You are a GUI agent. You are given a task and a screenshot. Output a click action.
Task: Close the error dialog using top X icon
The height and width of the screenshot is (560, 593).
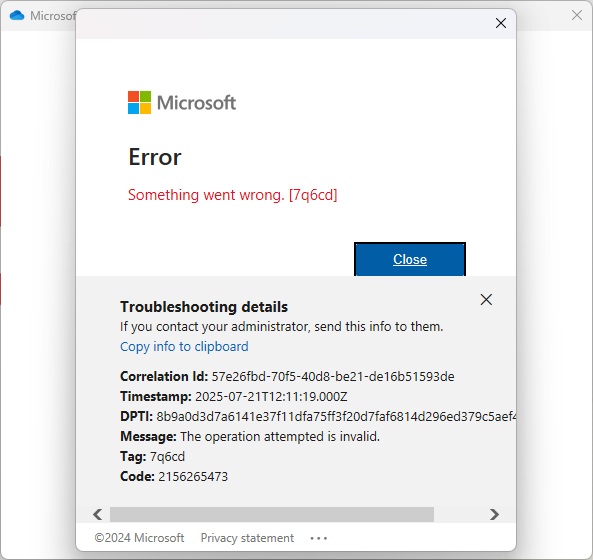[x=501, y=23]
